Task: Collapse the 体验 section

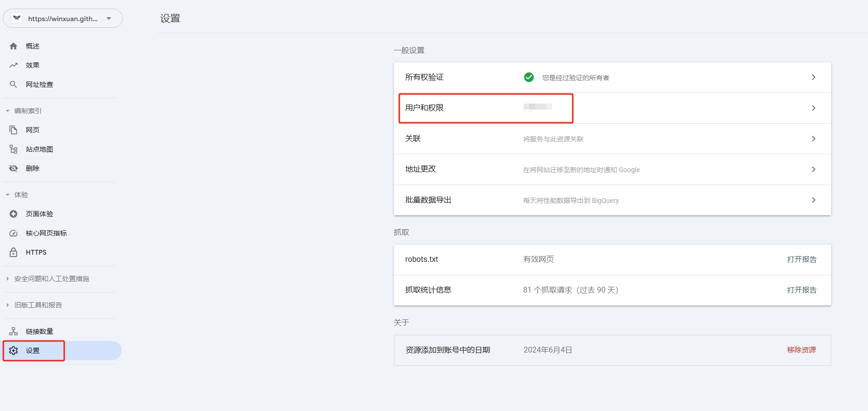Action: tap(8, 195)
